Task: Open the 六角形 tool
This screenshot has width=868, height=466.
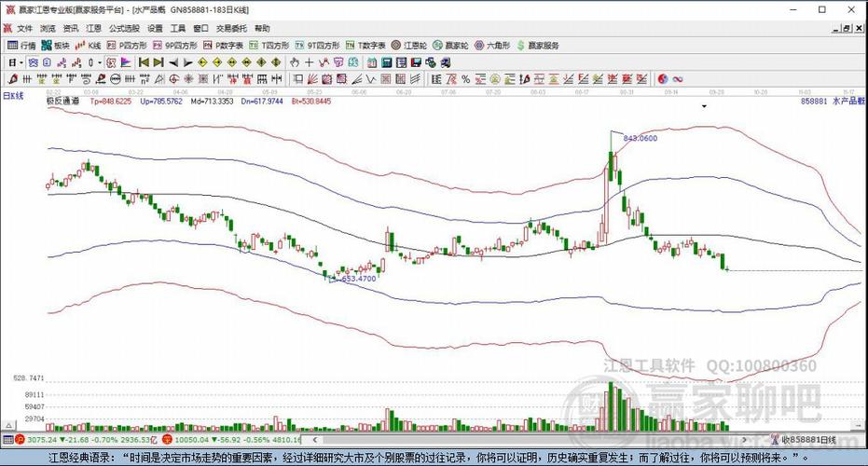Action: [x=492, y=46]
